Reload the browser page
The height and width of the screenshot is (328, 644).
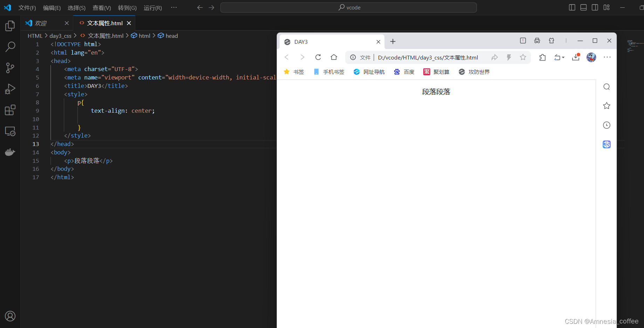click(318, 57)
